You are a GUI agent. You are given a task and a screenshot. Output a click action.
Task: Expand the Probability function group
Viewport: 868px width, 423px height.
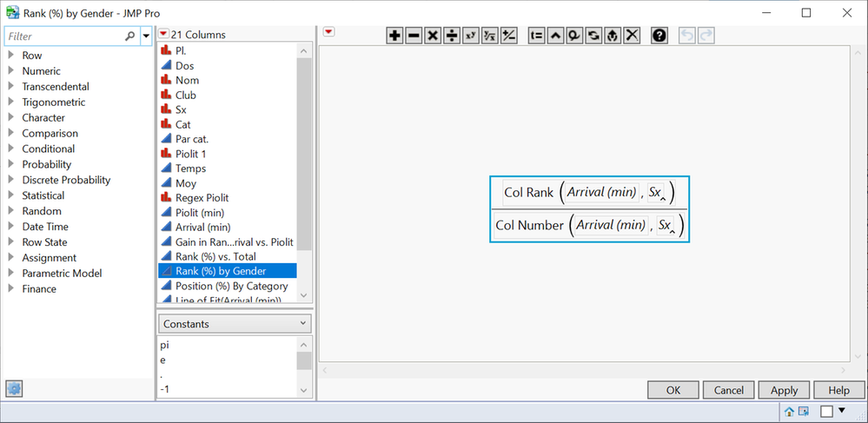[x=11, y=164]
